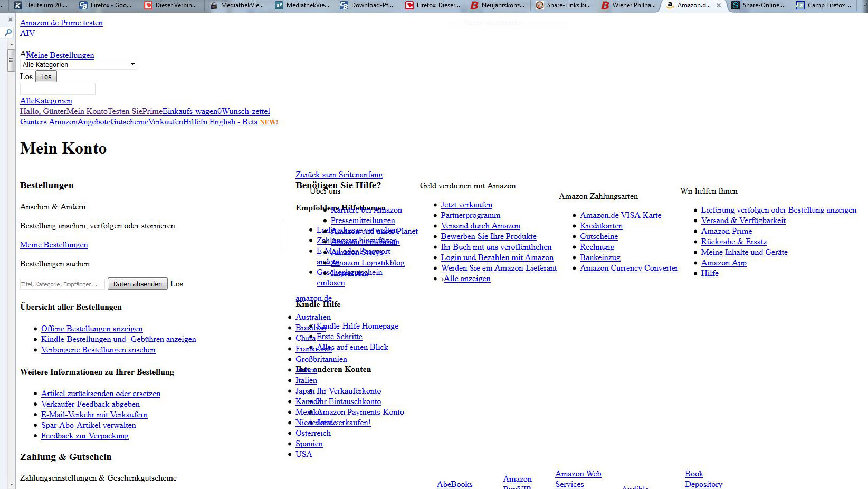
Task: Click the "Amazon App" link
Action: [x=724, y=263]
